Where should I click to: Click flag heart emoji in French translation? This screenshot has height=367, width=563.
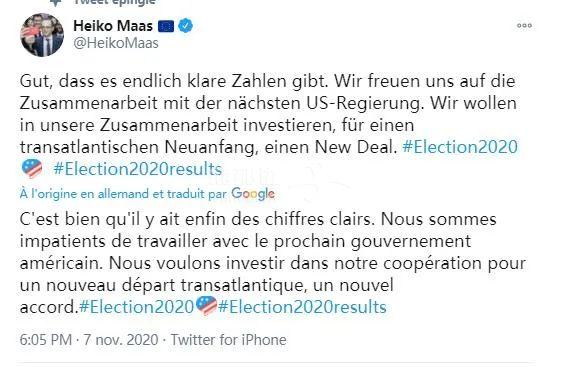[x=206, y=306]
